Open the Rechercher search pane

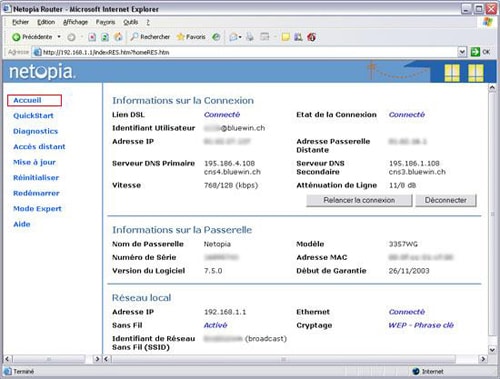pos(150,37)
